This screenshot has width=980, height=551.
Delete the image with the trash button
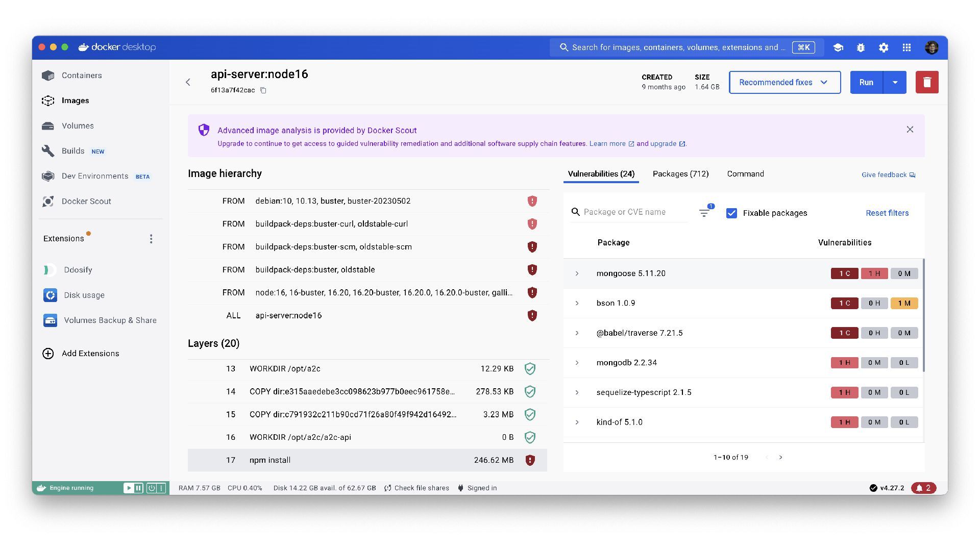pyautogui.click(x=927, y=82)
